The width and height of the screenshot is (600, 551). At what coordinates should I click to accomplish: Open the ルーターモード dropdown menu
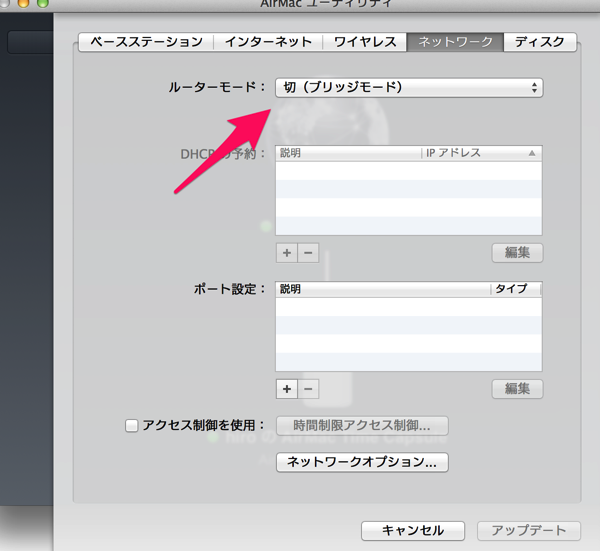pos(408,88)
